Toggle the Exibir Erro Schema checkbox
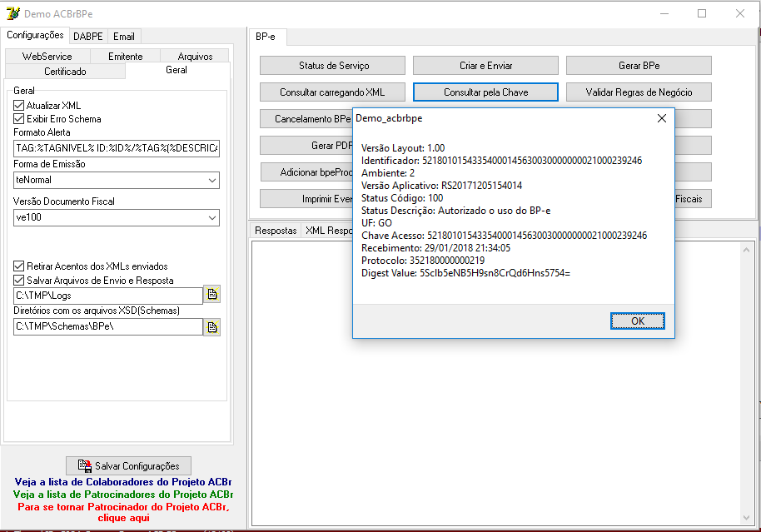This screenshot has height=532, width=761. pyautogui.click(x=19, y=119)
